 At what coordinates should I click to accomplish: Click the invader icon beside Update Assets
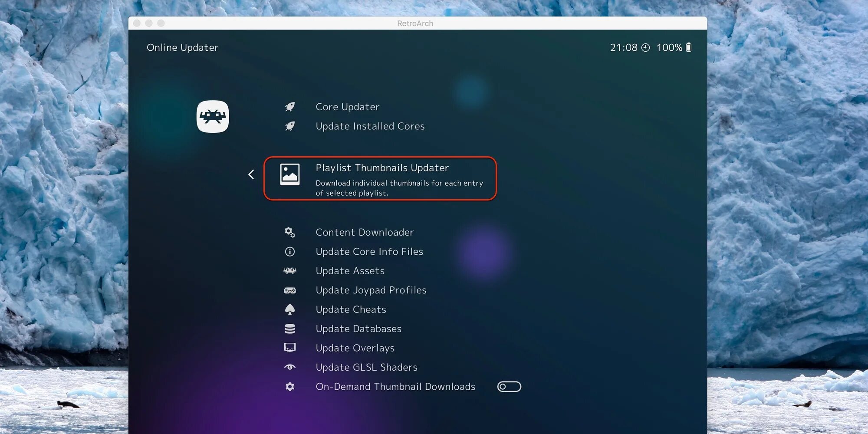pos(290,271)
